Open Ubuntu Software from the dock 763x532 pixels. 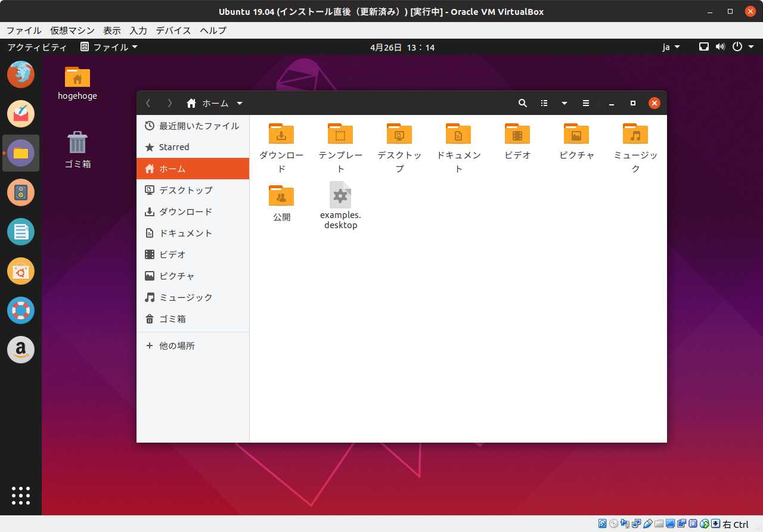[x=21, y=271]
